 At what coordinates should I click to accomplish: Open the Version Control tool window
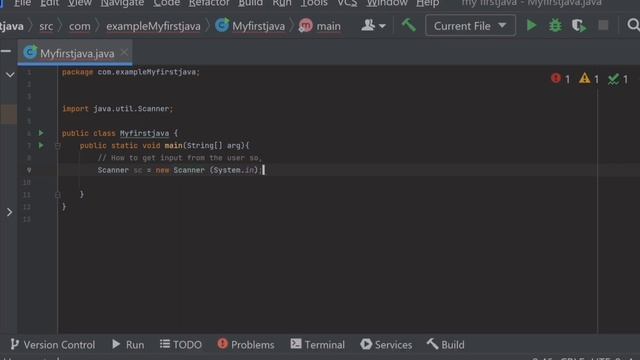[x=53, y=344]
